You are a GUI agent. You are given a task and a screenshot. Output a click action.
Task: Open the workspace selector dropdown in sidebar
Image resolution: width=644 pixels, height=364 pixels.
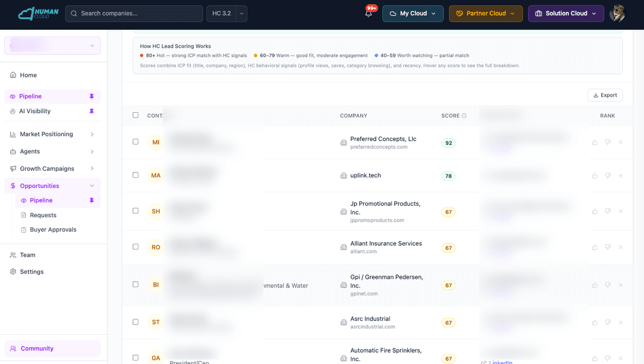tap(52, 45)
